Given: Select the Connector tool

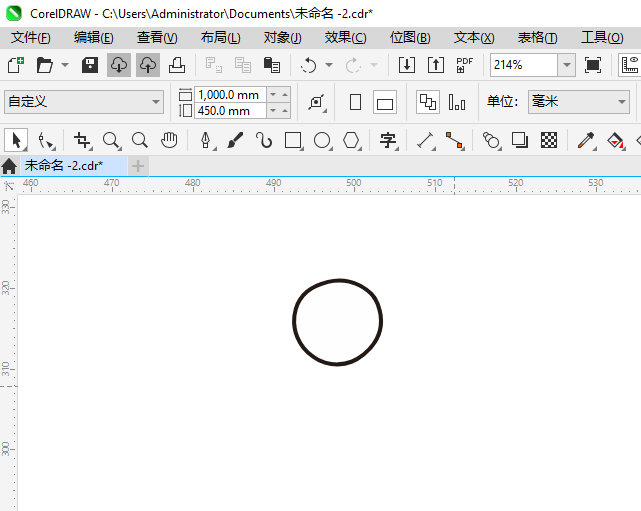Looking at the screenshot, I should tap(454, 140).
